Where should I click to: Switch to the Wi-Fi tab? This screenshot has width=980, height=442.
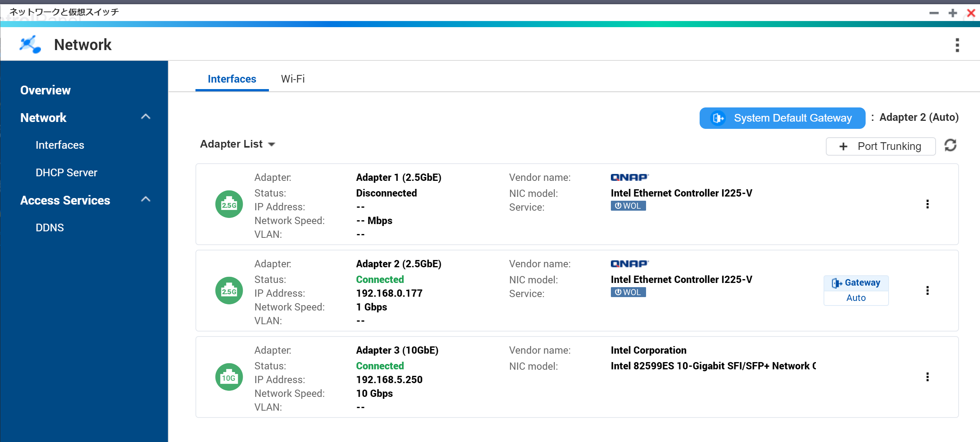click(293, 79)
